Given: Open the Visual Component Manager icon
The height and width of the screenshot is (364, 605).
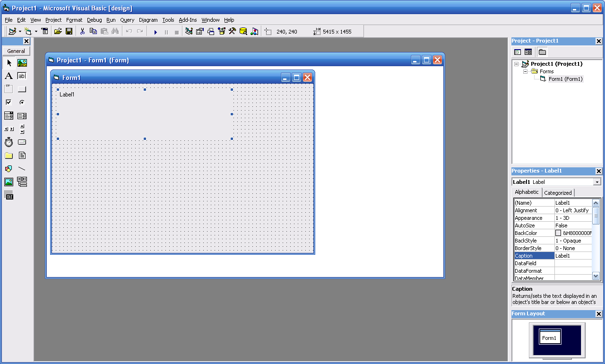Looking at the screenshot, I should [254, 32].
